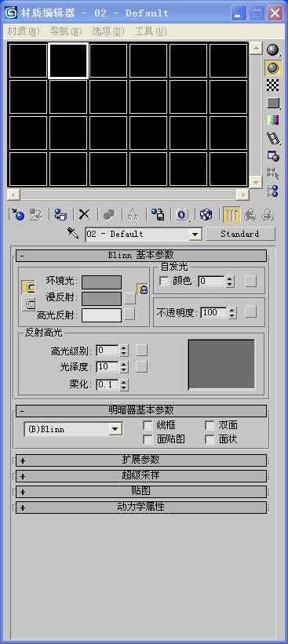Toggle the Backlight button
The image size is (288, 644).
coord(273,67)
